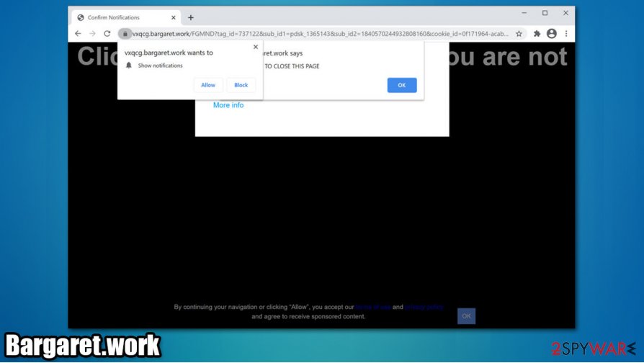Go back with the browser back arrow
The image size is (644, 363).
pos(78,34)
